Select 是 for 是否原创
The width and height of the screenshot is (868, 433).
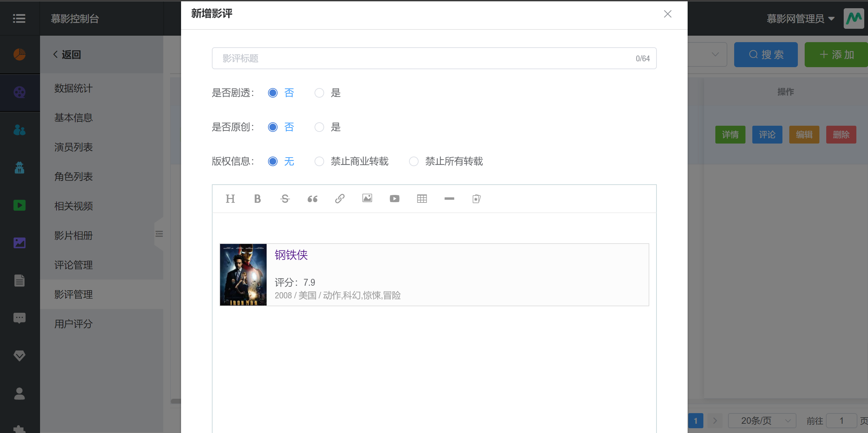328,127
